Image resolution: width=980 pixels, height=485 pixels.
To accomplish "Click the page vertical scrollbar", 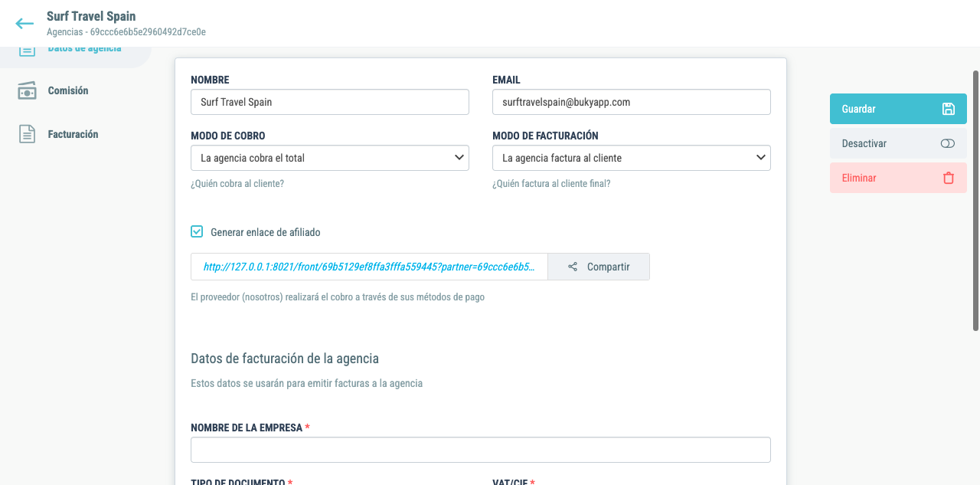I will tap(975, 201).
